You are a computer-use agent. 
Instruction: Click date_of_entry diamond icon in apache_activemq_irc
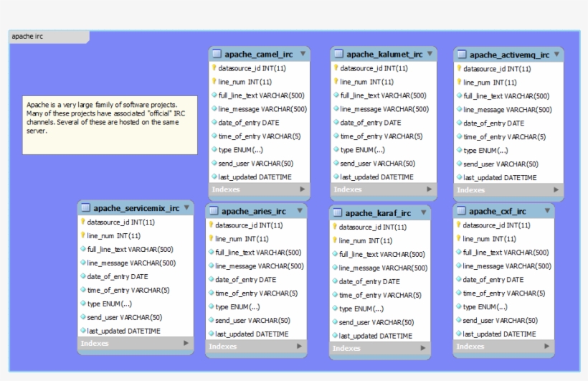[x=460, y=123]
